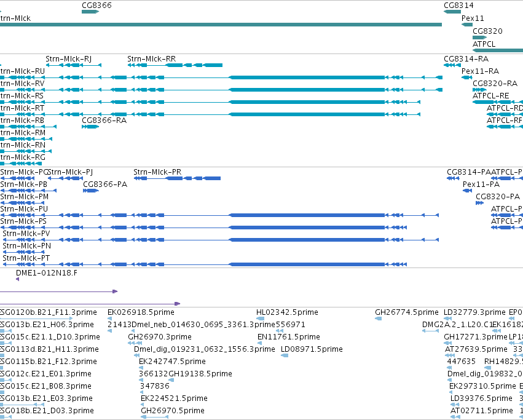The width and height of the screenshot is (523, 420).
Task: Open the CG8314-RA transcript label
Action: (x=466, y=59)
